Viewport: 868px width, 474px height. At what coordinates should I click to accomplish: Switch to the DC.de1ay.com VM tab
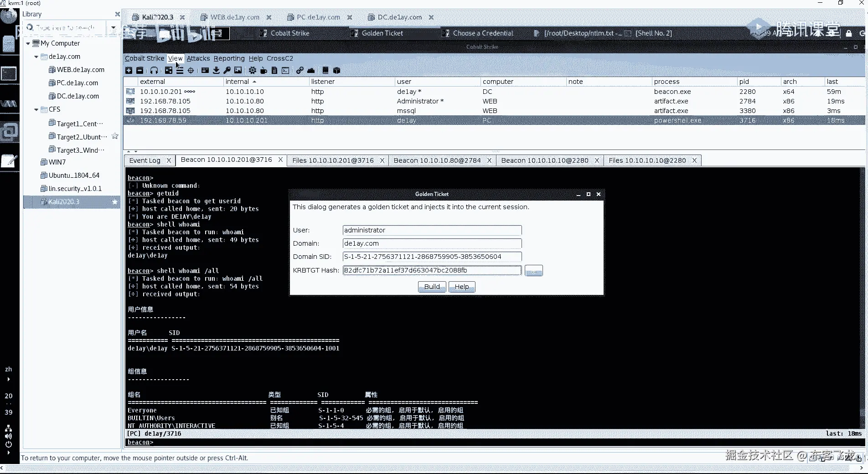pyautogui.click(x=399, y=17)
